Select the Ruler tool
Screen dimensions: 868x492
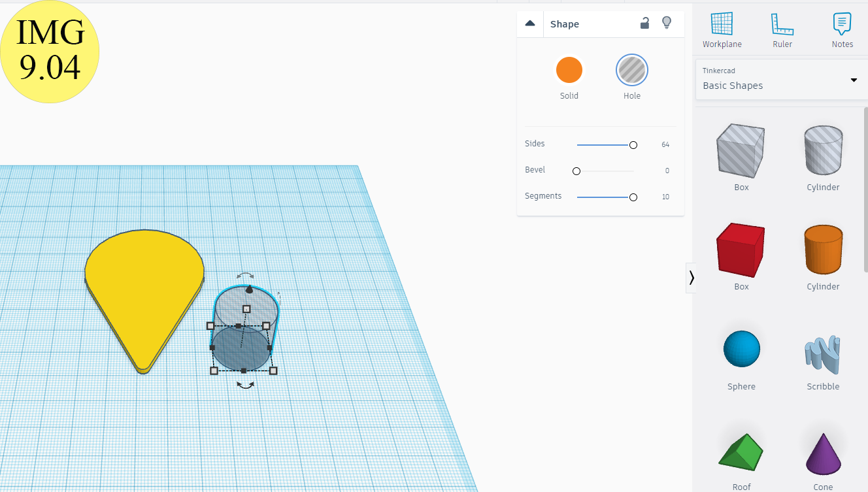click(x=782, y=30)
